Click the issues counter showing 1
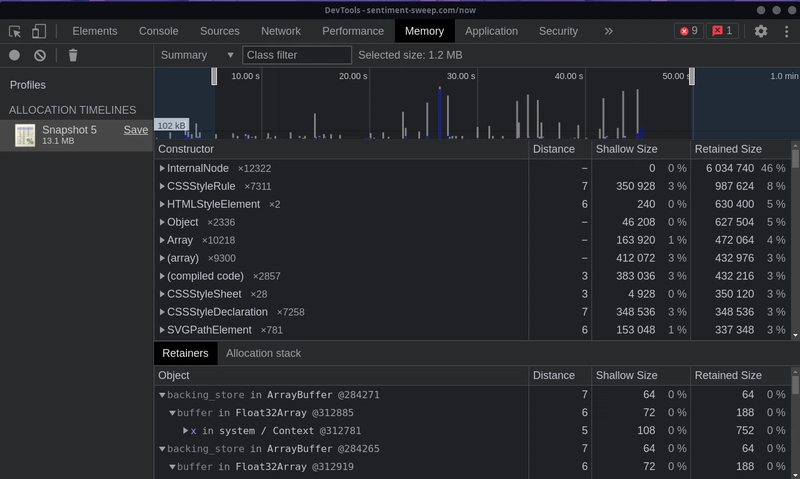This screenshot has width=800, height=479. tap(722, 31)
